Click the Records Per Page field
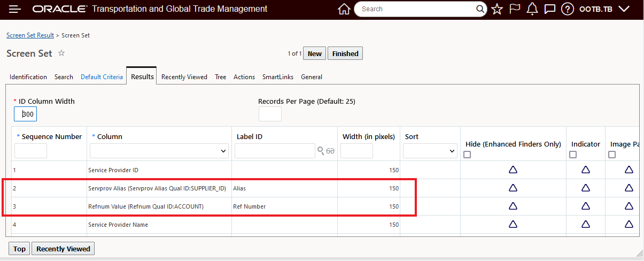Image resolution: width=644 pixels, height=261 pixels. [270, 114]
